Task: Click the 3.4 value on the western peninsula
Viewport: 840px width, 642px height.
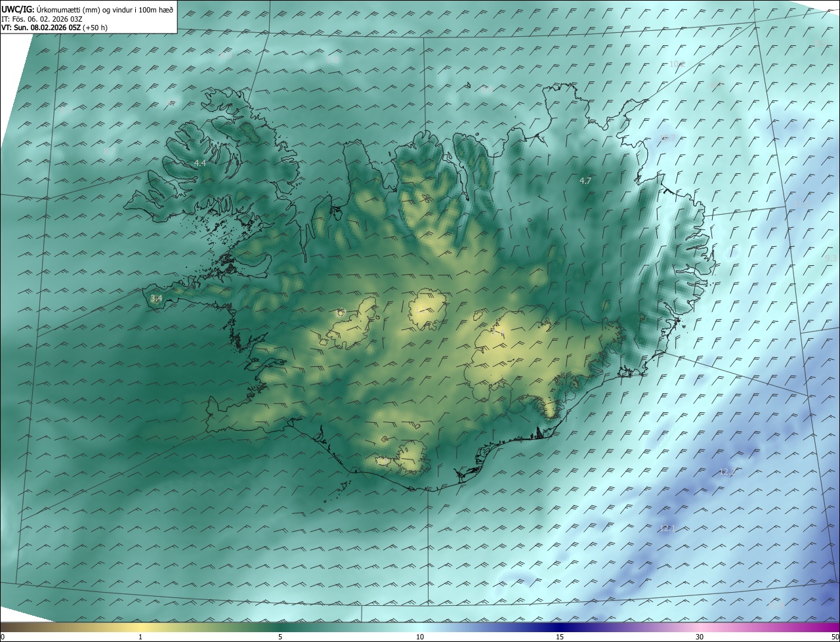Action: coord(156,299)
